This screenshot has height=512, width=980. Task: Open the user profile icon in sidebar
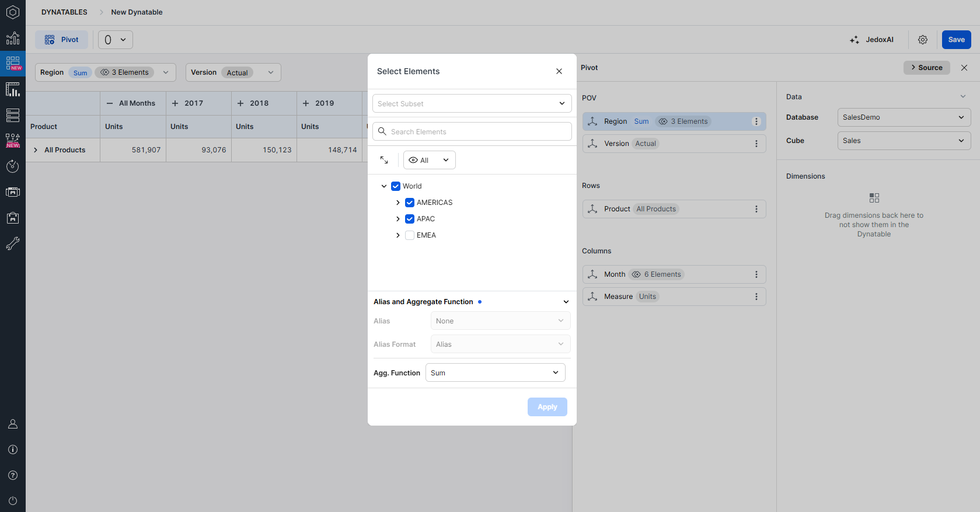(13, 424)
